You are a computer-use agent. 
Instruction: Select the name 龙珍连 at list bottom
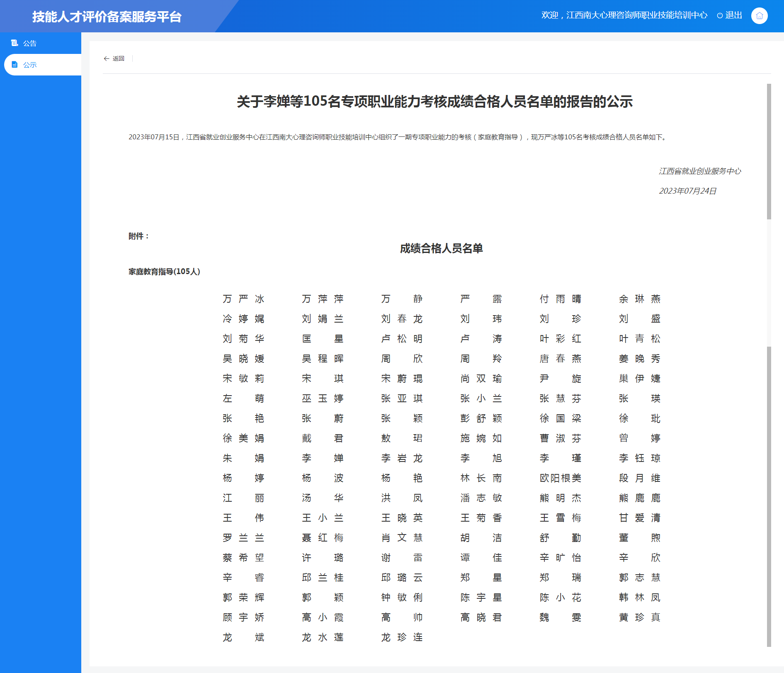tap(401, 637)
